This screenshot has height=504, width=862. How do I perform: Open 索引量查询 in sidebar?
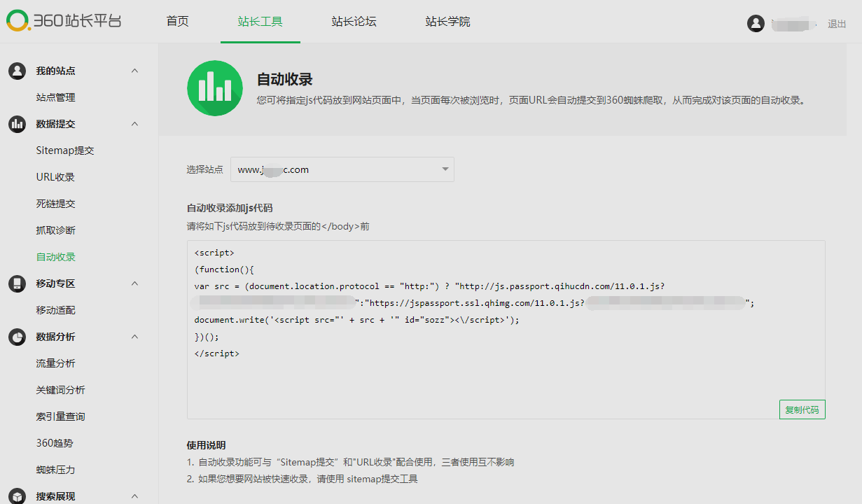(x=61, y=416)
